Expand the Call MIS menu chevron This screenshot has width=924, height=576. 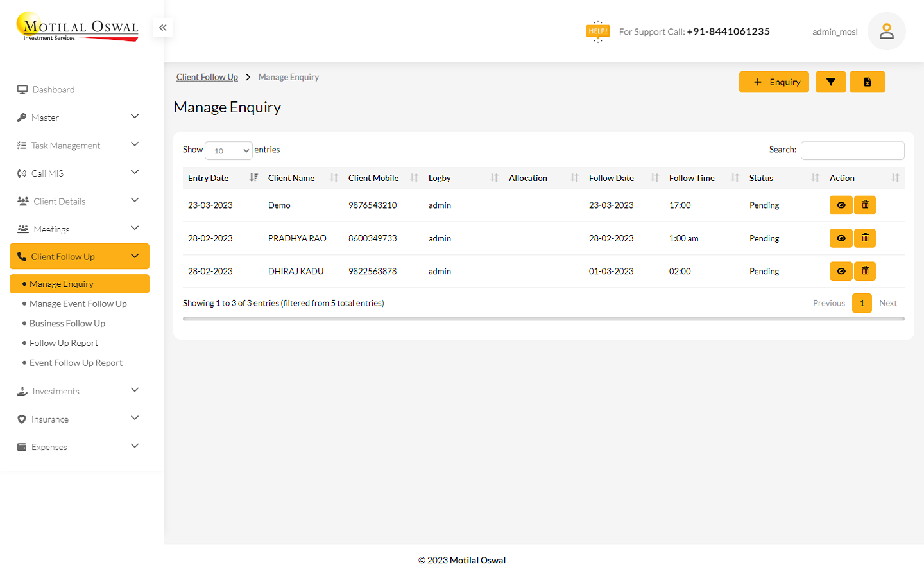[135, 172]
